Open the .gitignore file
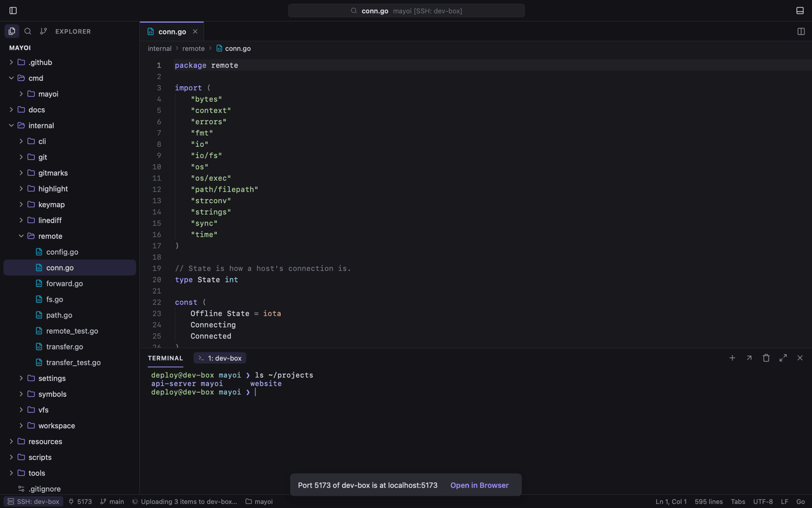812x508 pixels. pos(70,489)
